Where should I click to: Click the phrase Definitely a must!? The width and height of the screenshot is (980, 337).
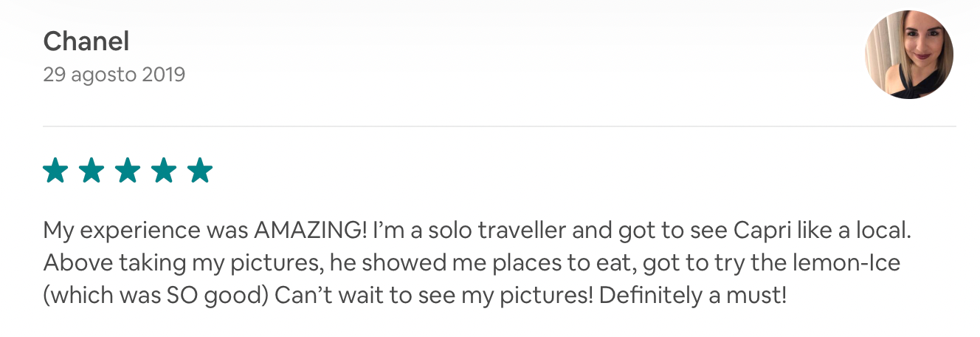coord(693,296)
